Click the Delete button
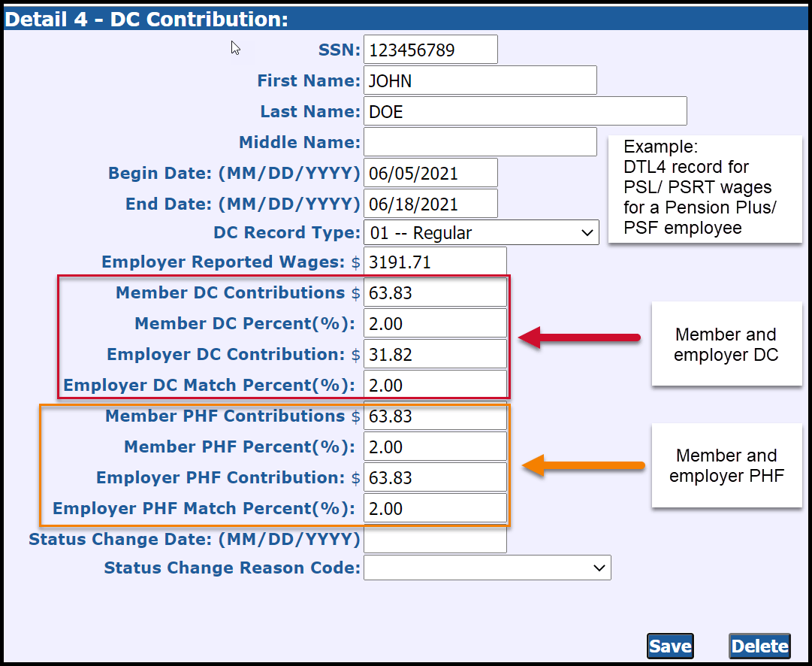The height and width of the screenshot is (666, 812). 759,646
